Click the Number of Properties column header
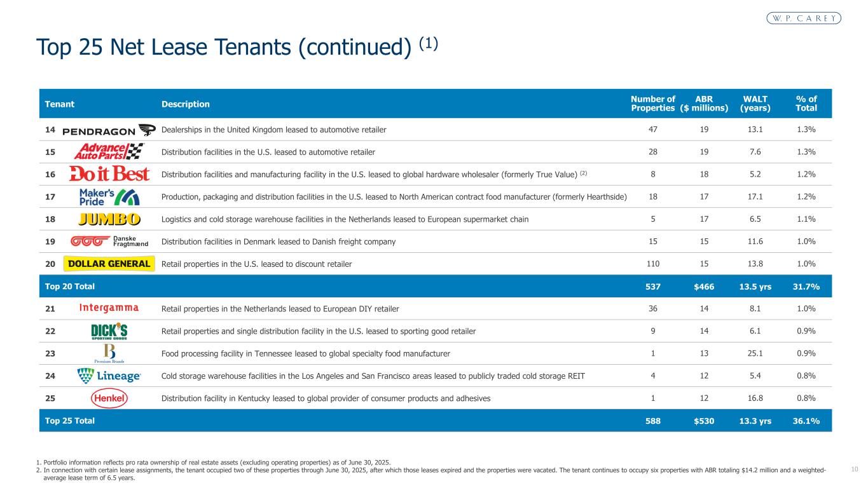Image resolution: width=868 pixels, height=488 pixels. click(x=652, y=104)
